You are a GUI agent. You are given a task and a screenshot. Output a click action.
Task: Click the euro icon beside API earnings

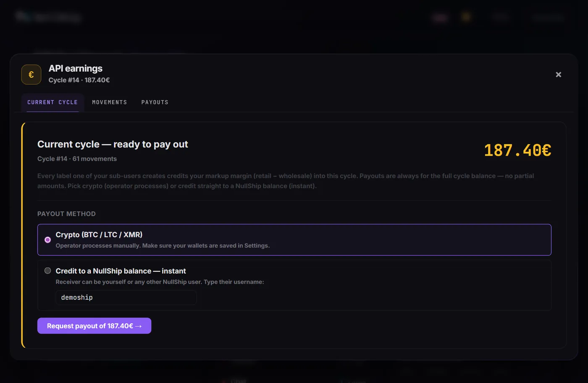[x=31, y=75]
